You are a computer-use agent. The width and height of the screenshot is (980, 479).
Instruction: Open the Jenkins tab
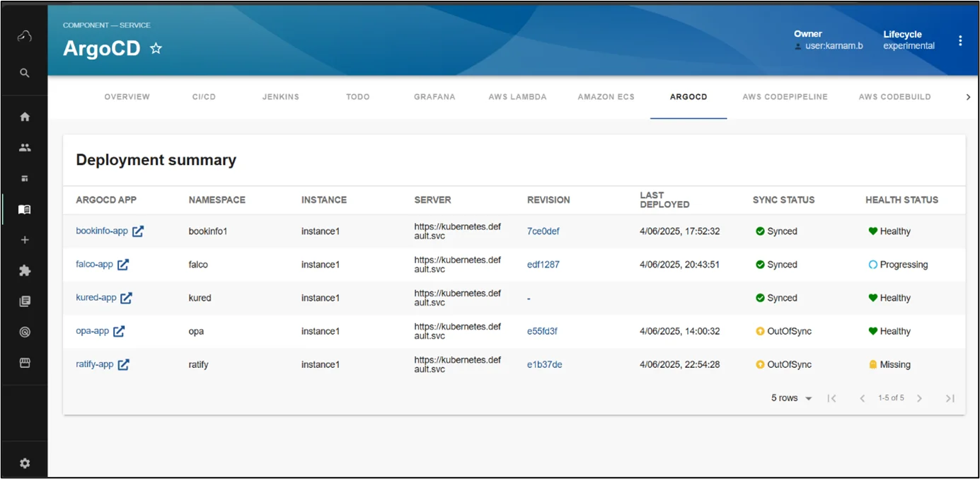(x=281, y=97)
